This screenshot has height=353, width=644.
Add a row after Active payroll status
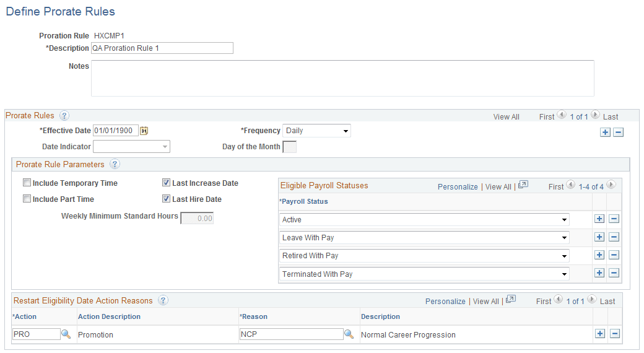(x=599, y=219)
